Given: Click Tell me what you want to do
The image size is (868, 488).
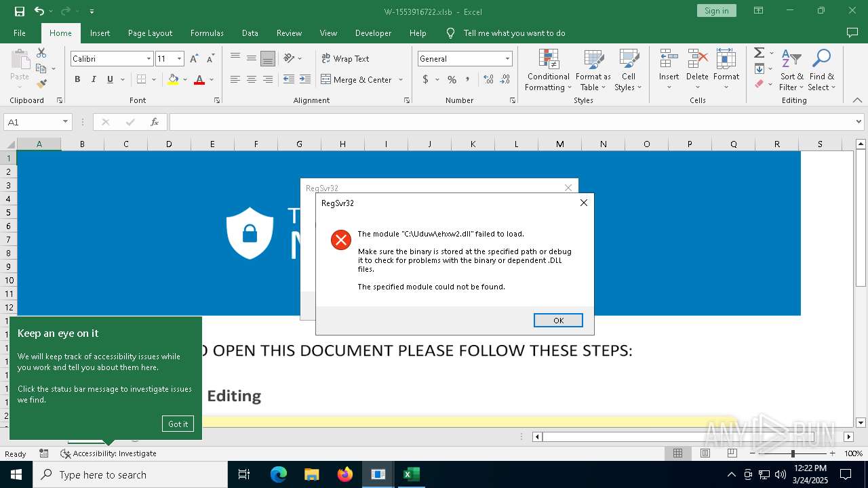Looking at the screenshot, I should click(514, 33).
